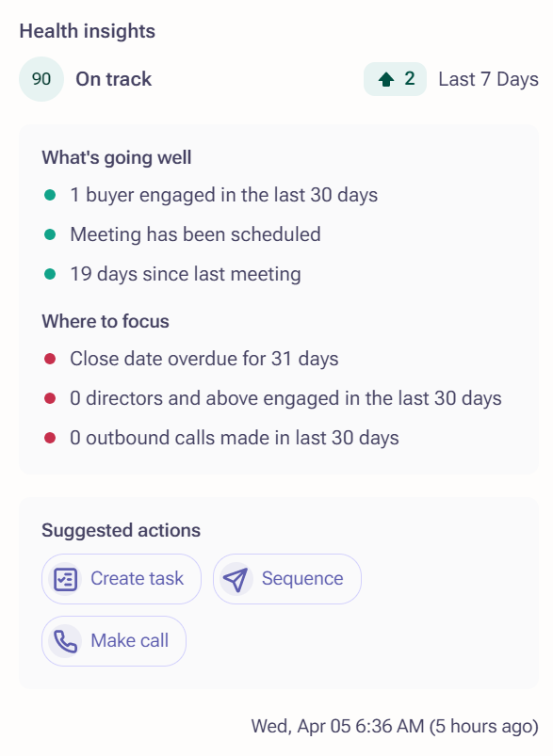
Task: Click the Suggested actions heading
Action: point(122,530)
